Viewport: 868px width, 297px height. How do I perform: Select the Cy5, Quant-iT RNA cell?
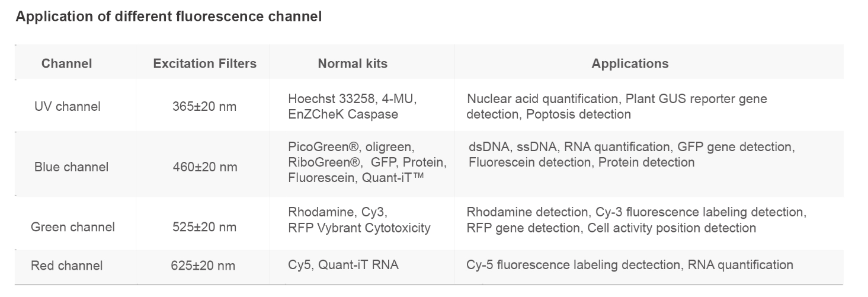(x=343, y=265)
